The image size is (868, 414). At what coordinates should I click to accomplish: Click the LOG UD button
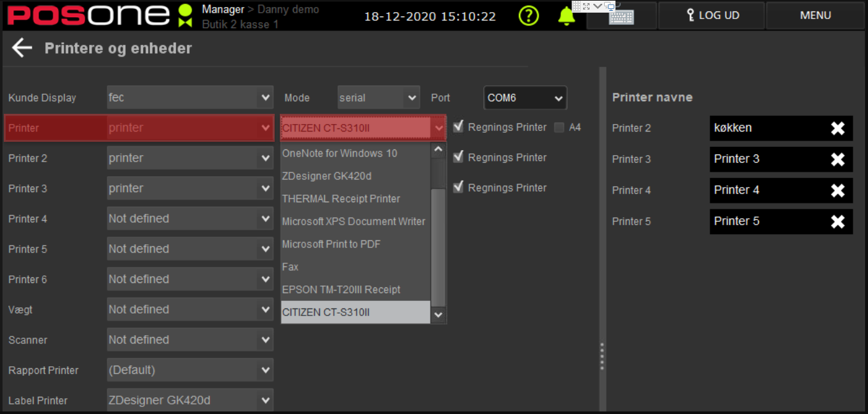tap(711, 15)
